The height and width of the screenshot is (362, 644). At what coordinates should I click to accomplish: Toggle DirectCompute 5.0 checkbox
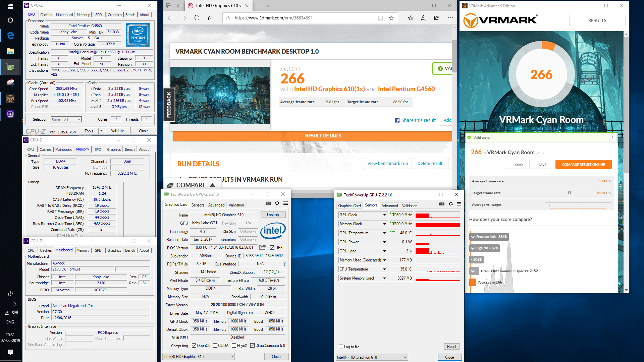pos(253,346)
